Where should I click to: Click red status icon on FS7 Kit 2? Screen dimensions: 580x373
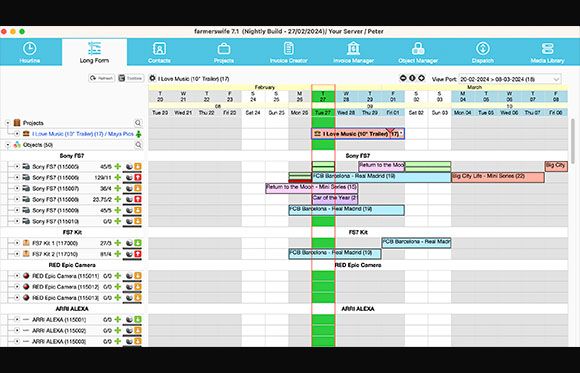point(138,254)
